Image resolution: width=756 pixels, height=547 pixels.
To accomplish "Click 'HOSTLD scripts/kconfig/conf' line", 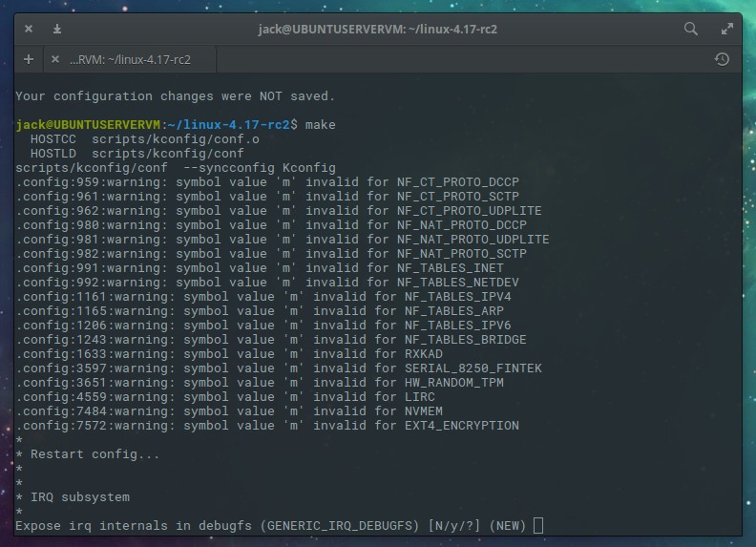I will point(136,154).
